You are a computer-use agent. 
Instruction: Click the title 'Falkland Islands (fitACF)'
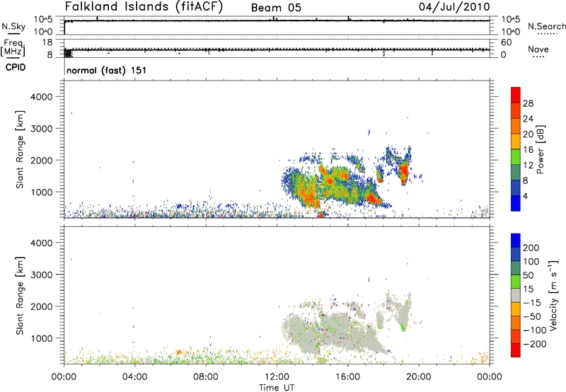pos(144,6)
